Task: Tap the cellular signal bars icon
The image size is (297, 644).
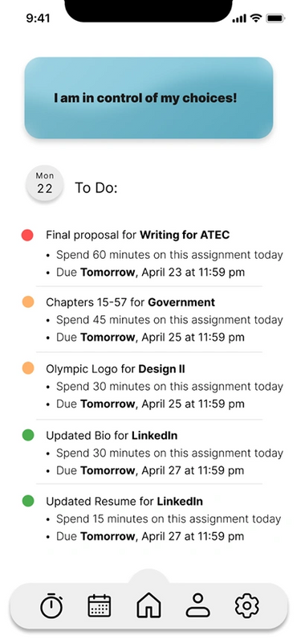Action: [x=239, y=18]
